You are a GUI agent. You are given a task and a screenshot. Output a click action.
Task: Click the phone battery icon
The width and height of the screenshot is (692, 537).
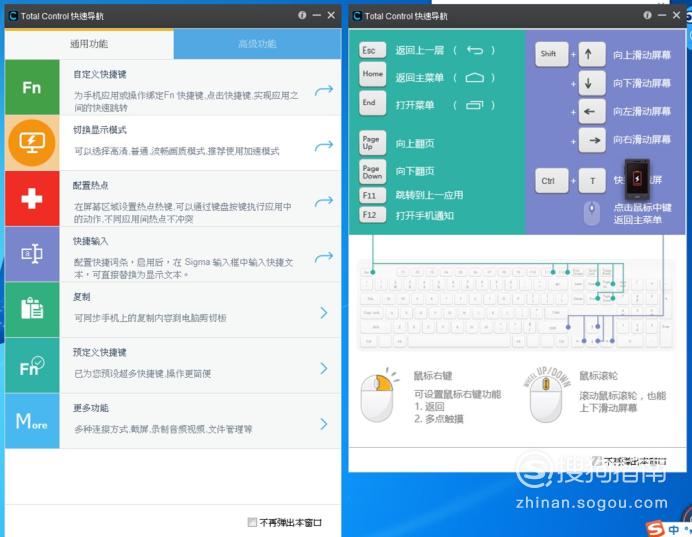coord(637,180)
